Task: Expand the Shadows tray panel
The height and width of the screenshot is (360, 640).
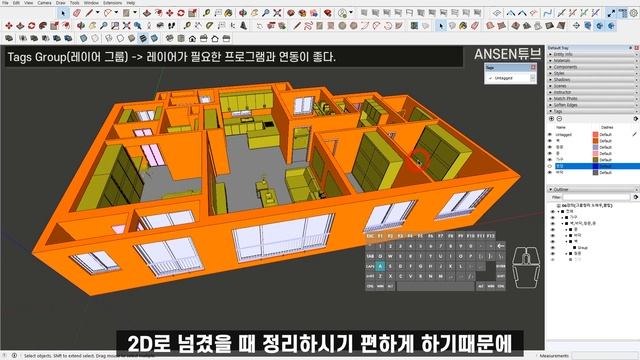Action: click(x=592, y=80)
